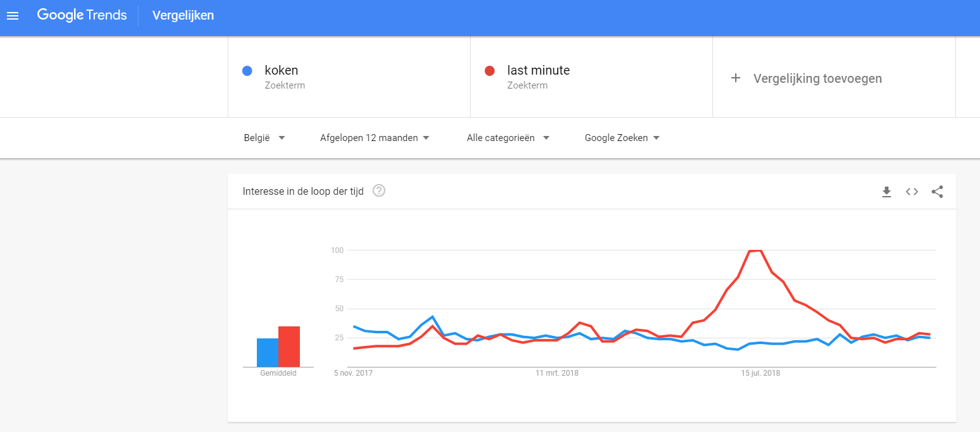This screenshot has height=432, width=980.
Task: Download the chart data as CSV
Action: point(886,192)
